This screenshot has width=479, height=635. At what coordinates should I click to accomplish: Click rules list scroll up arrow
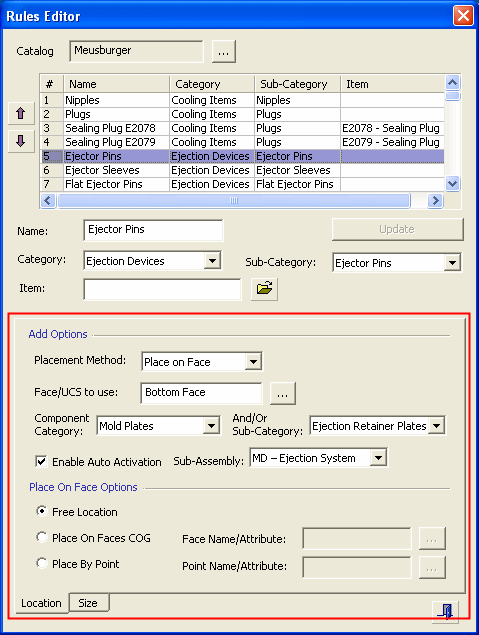click(x=452, y=83)
